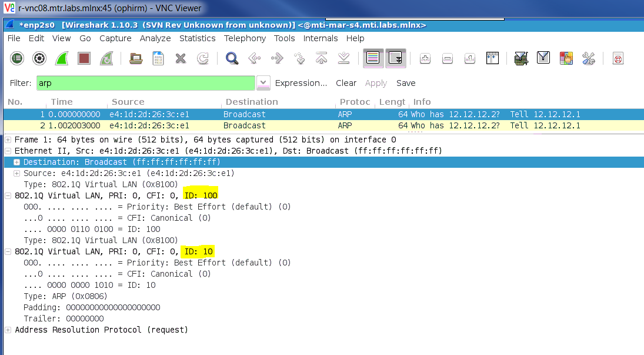
Task: Open the Capture Options icon
Action: (39, 58)
